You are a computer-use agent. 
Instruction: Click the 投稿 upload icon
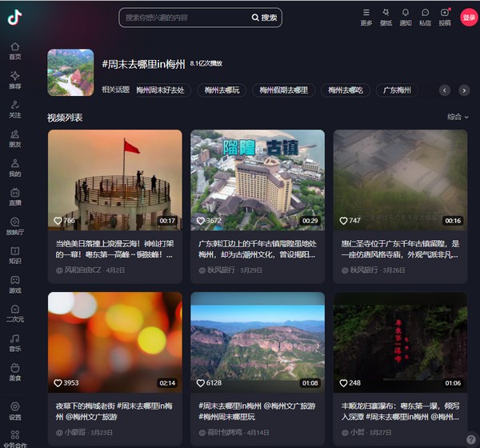coord(445,16)
